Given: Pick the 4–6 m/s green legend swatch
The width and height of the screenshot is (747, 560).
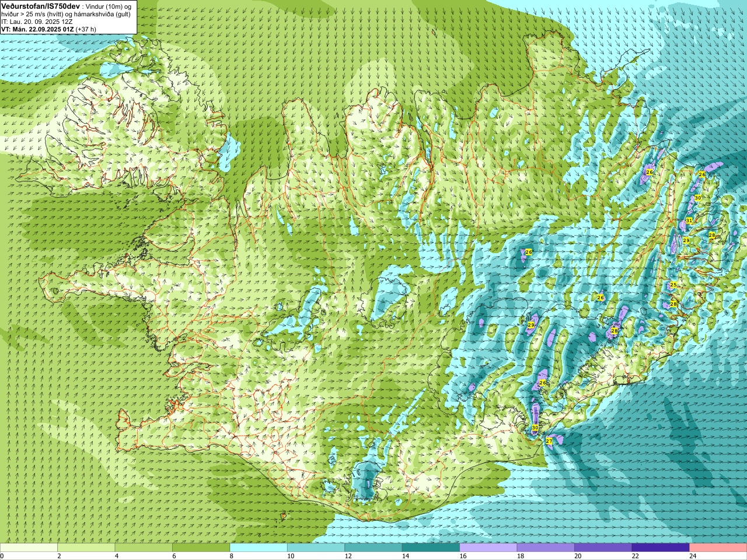Looking at the screenshot, I should [144, 548].
